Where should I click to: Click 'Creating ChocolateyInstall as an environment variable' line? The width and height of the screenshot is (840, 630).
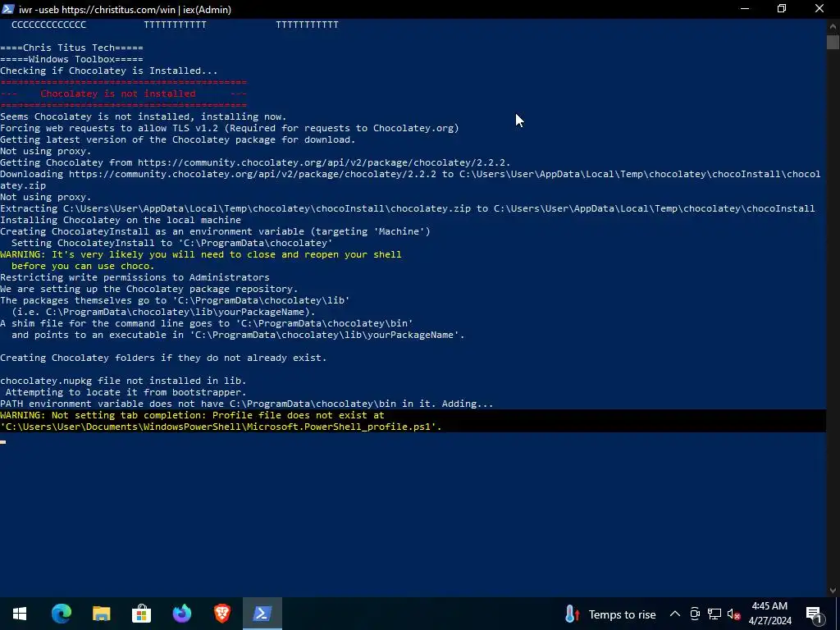215,231
